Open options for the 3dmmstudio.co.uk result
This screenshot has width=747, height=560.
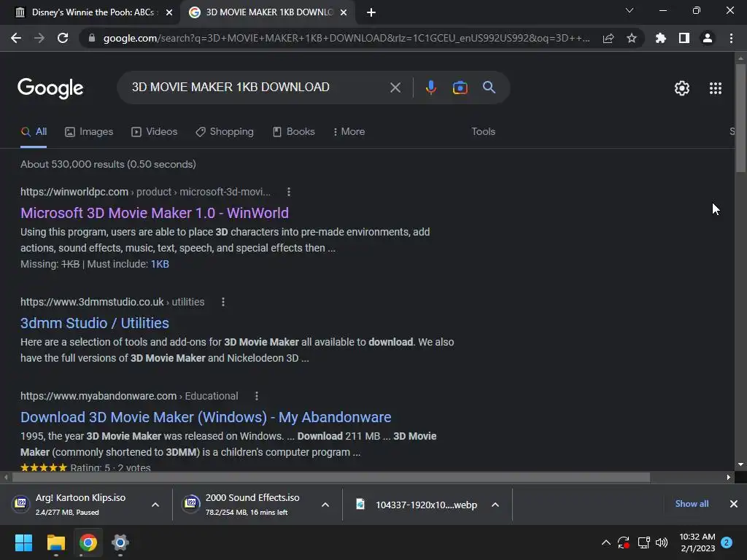[x=223, y=302]
